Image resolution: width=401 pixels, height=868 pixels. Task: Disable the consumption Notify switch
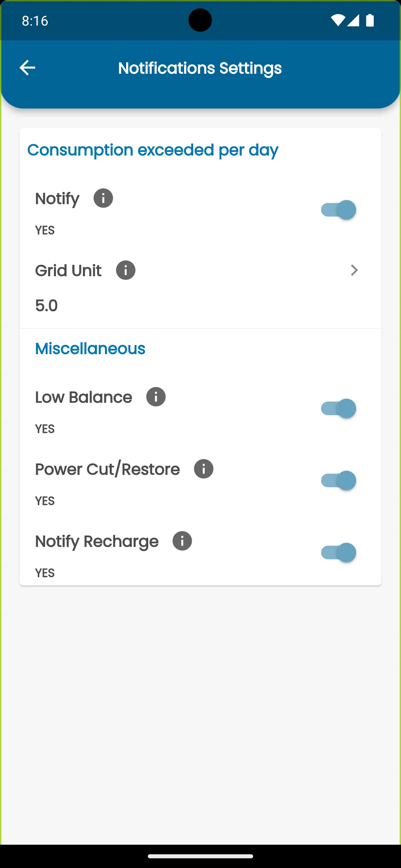(338, 210)
